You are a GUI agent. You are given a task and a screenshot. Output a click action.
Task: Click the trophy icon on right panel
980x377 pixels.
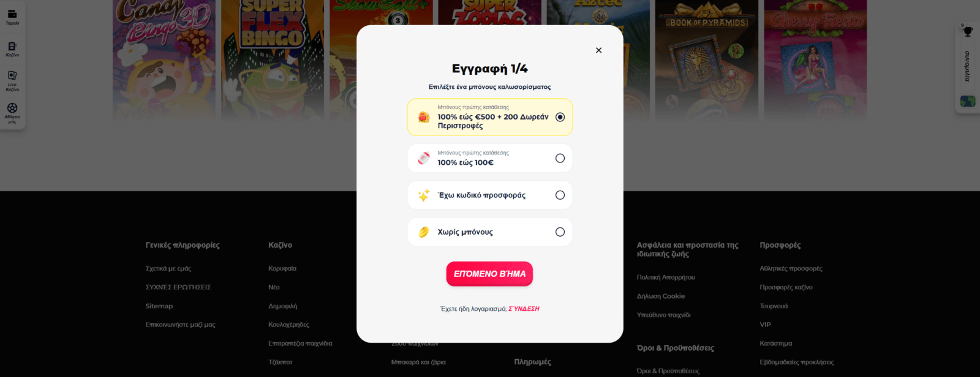coord(968,32)
